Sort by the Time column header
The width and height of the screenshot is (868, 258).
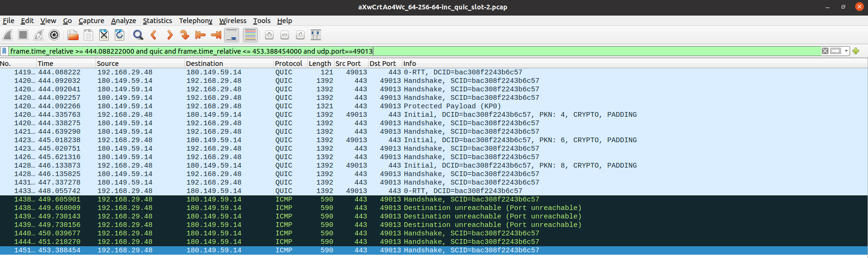(66, 64)
